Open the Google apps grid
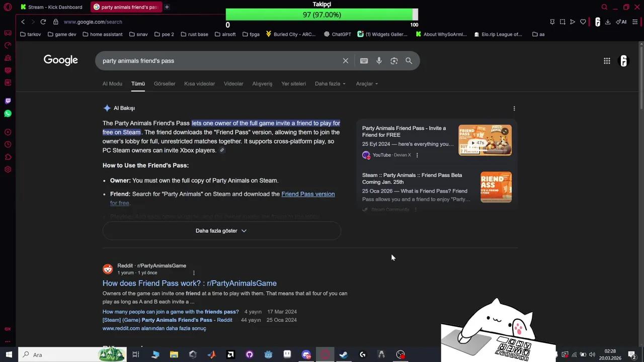 pyautogui.click(x=607, y=61)
